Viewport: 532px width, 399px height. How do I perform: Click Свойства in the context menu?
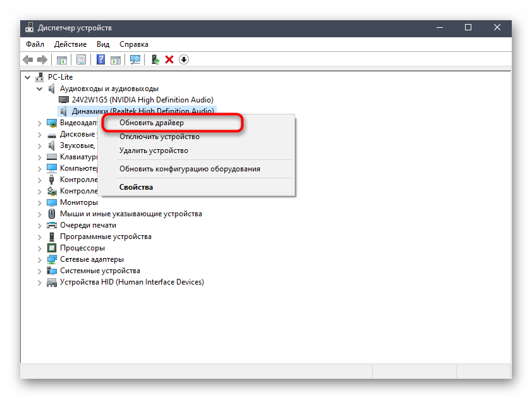tap(136, 187)
